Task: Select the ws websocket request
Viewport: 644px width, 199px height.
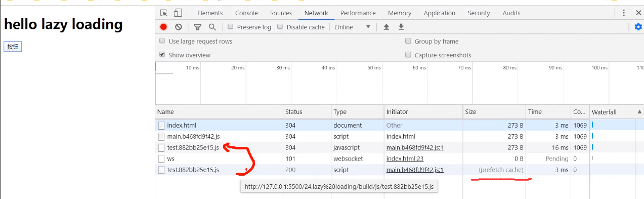Action: coord(400,158)
